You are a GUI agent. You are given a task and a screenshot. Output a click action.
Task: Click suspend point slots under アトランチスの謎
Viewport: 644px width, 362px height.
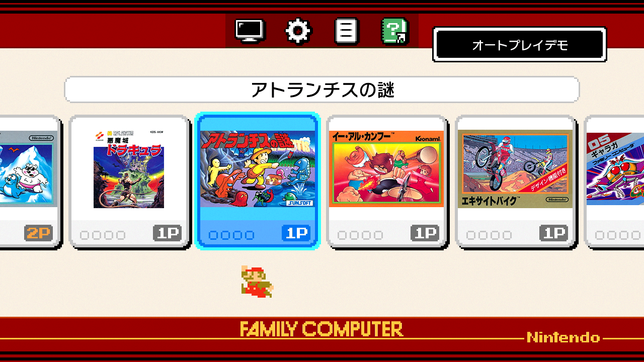coord(231,235)
